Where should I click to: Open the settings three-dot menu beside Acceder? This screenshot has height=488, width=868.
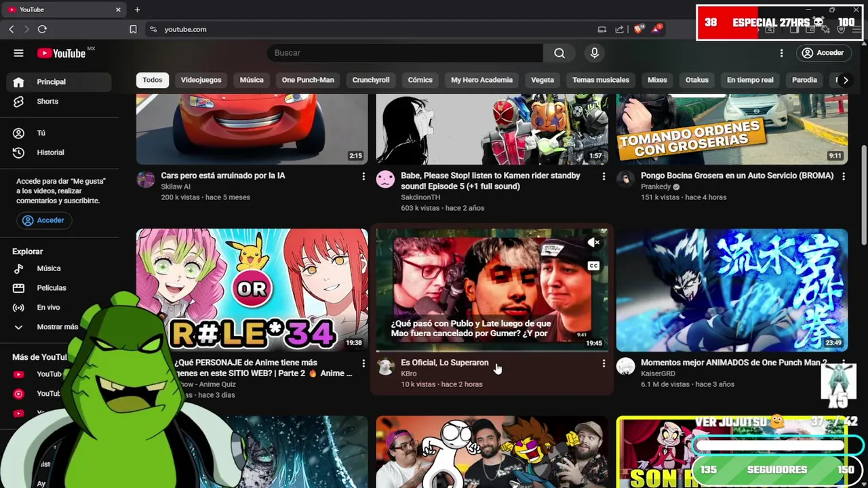coord(781,53)
